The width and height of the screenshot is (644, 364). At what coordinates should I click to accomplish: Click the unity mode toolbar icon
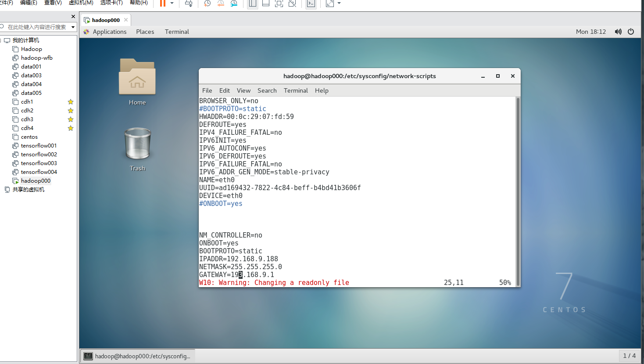[x=292, y=4]
